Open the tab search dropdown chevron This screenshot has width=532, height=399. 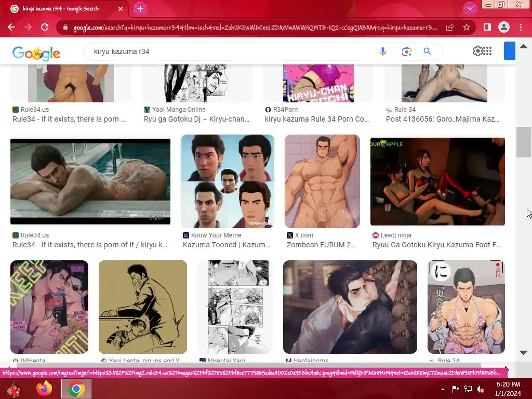coord(470,9)
